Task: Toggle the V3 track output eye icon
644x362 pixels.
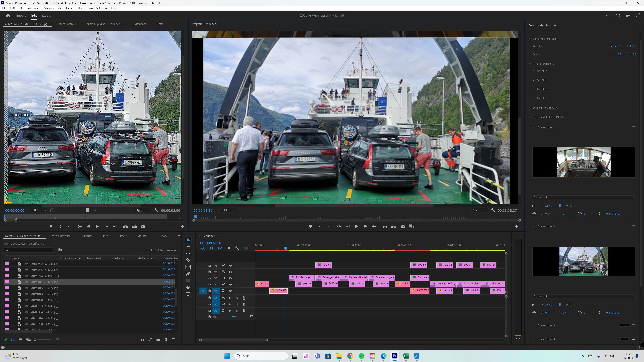Action: pos(230,278)
